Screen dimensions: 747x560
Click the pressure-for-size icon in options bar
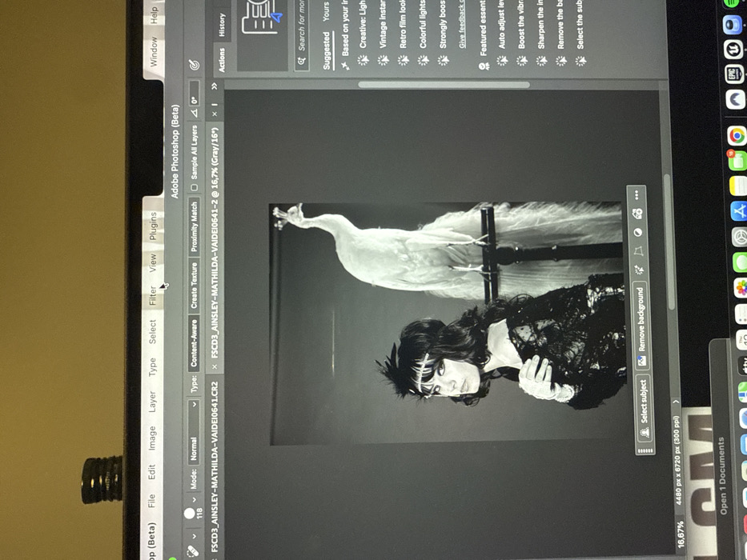coord(195,64)
